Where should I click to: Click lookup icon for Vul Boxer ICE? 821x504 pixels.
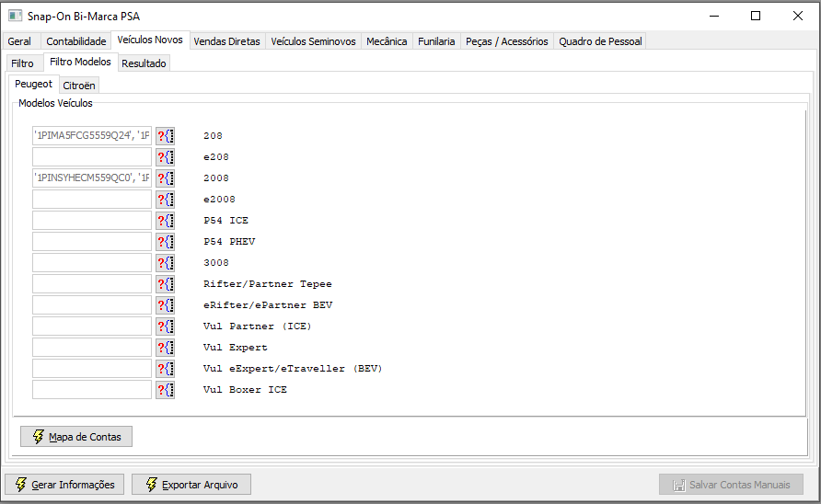[x=165, y=390]
